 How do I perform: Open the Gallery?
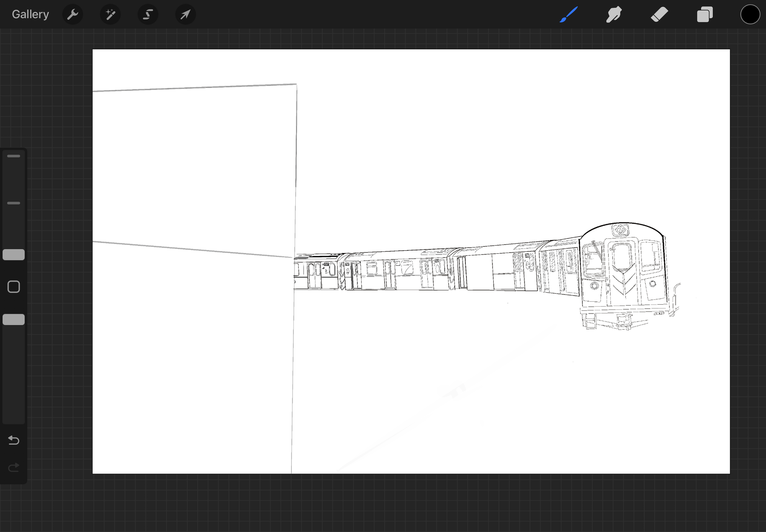pyautogui.click(x=30, y=15)
